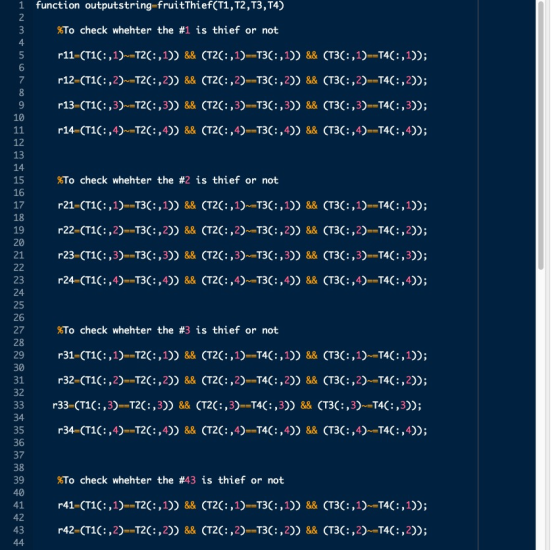
Task: Click the comment about #1 thief
Action: click(168, 30)
